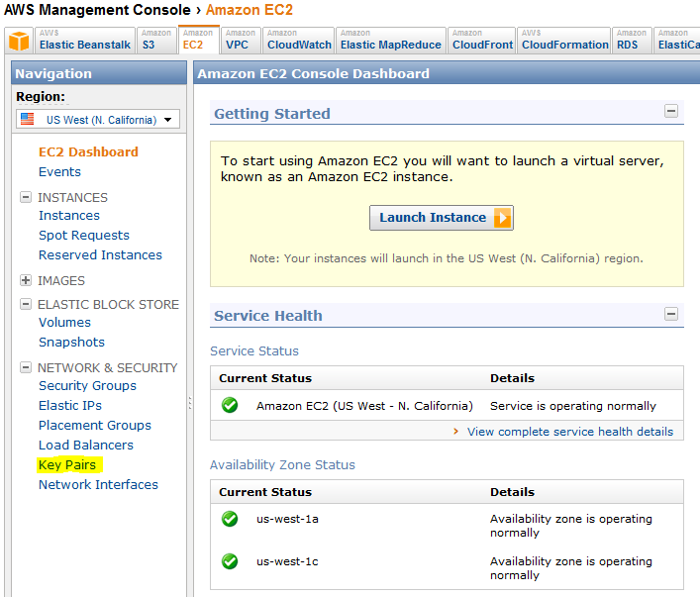Viewport: 700px width, 597px height.
Task: Switch to the Amazon S3 tab
Action: click(x=155, y=41)
